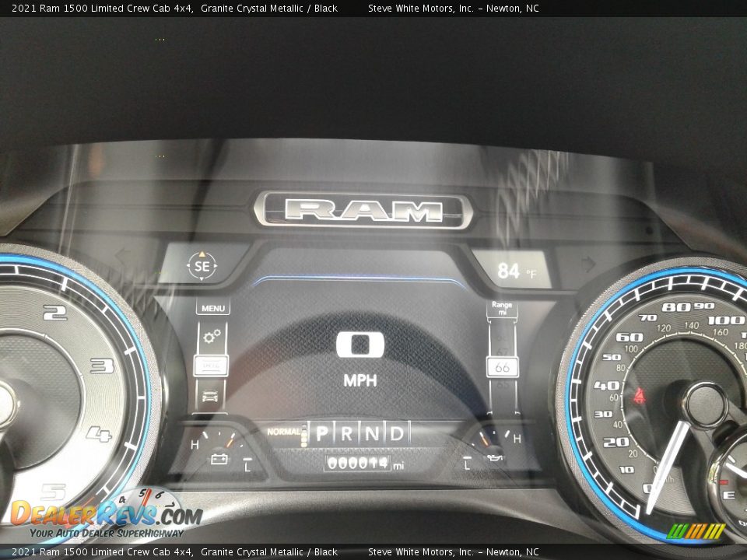
Task: Tap the 000014 mi odometer reading
Action: coord(364,464)
